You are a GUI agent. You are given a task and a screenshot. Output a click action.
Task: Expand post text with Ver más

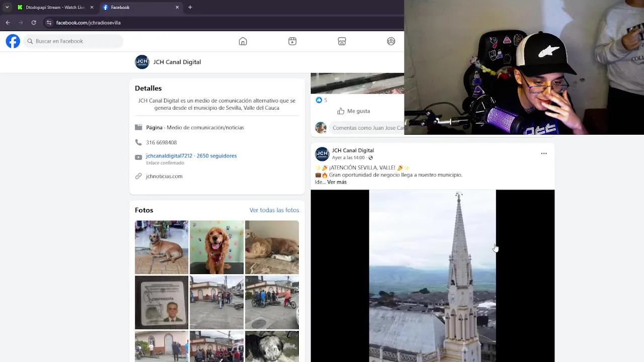click(x=337, y=182)
